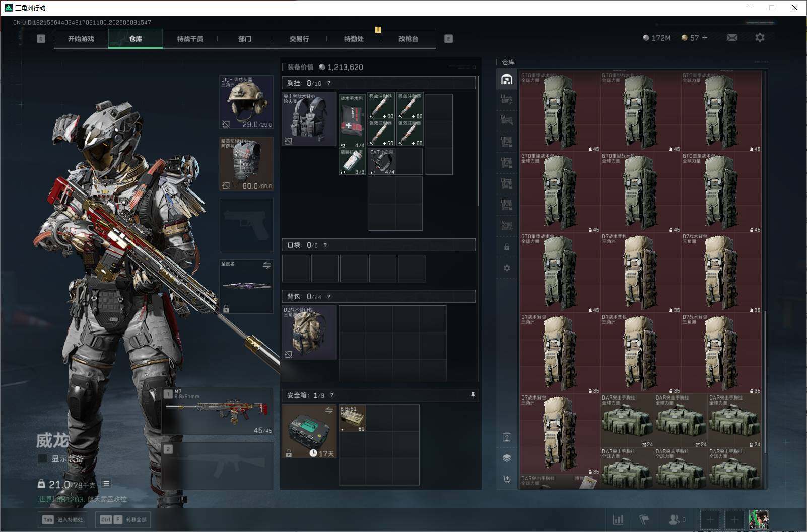Open the fourth warehouse sidebar container icon

pos(507,141)
